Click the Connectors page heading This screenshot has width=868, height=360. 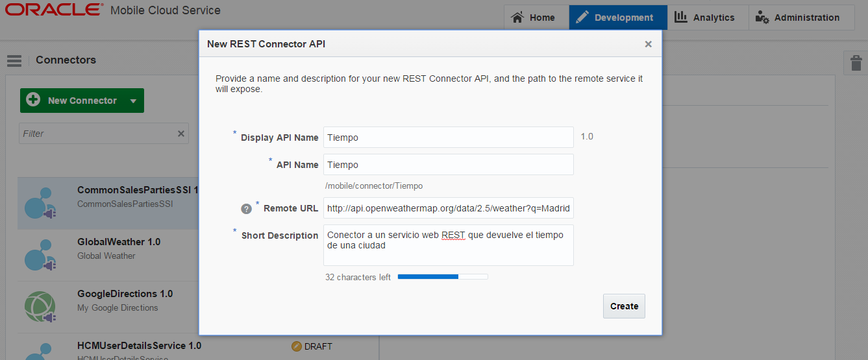point(66,60)
